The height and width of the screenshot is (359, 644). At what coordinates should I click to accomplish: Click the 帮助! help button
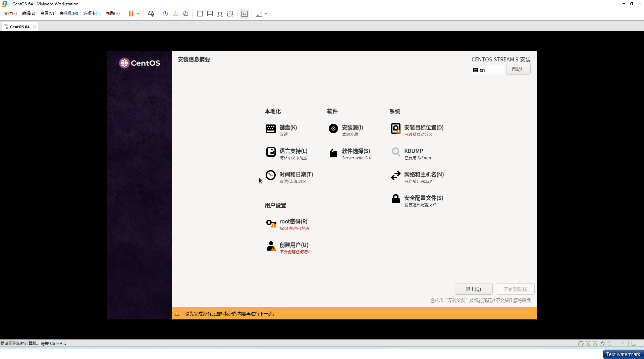518,69
